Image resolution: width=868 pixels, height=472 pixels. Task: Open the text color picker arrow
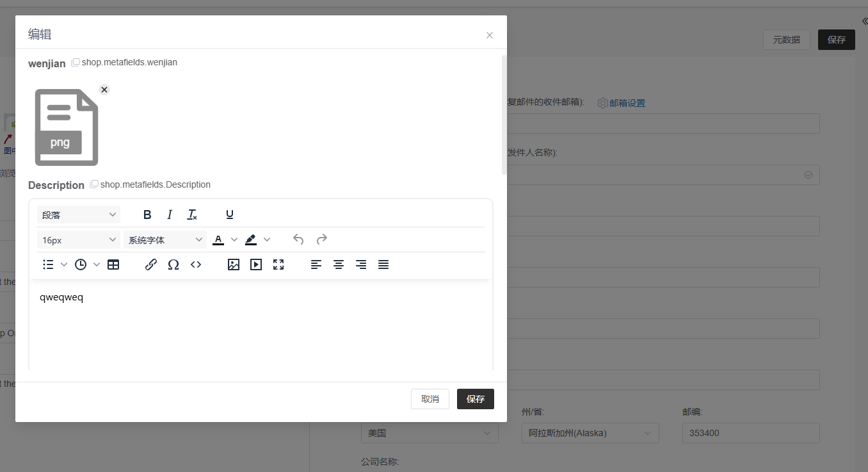pos(234,240)
